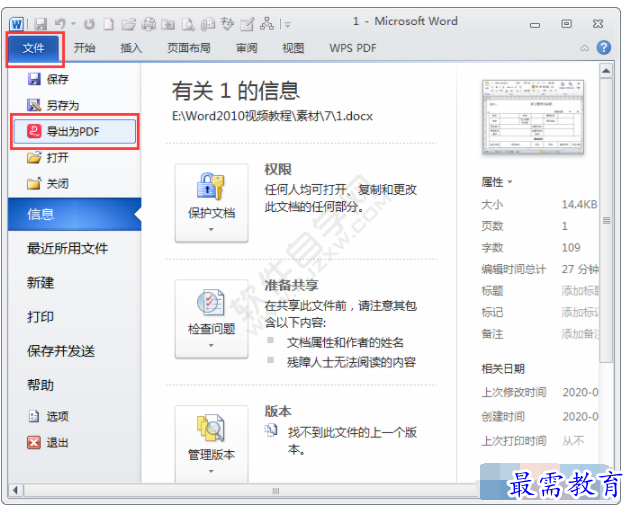Click the Quick Print printer icon
The width and height of the screenshot is (631, 516).
(x=149, y=24)
